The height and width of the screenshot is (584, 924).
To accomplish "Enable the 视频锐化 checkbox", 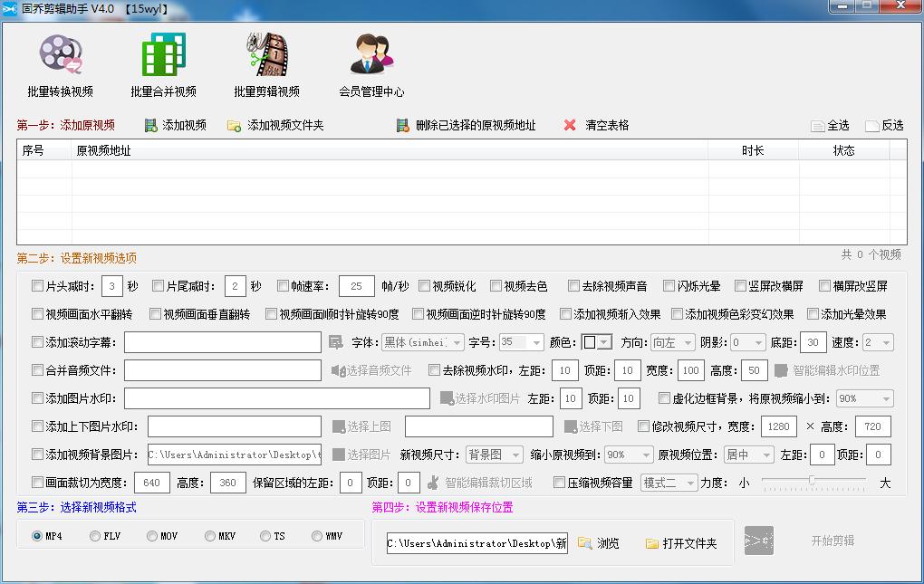I will (425, 284).
